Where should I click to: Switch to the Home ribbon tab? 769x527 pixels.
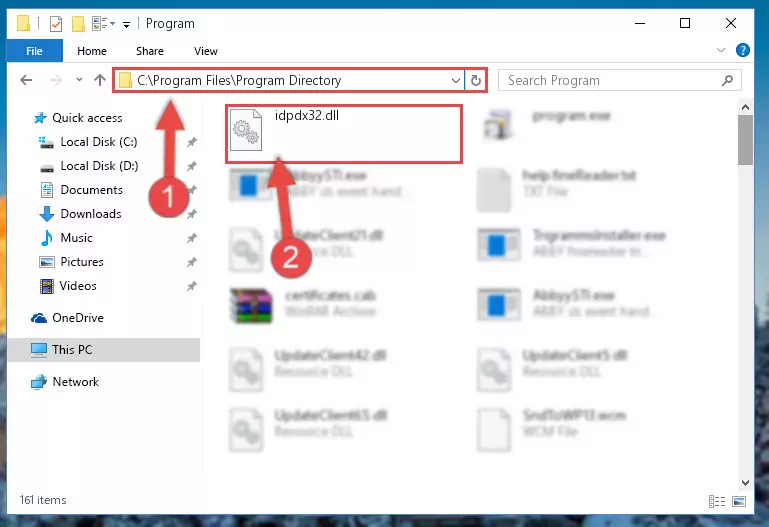(x=92, y=51)
